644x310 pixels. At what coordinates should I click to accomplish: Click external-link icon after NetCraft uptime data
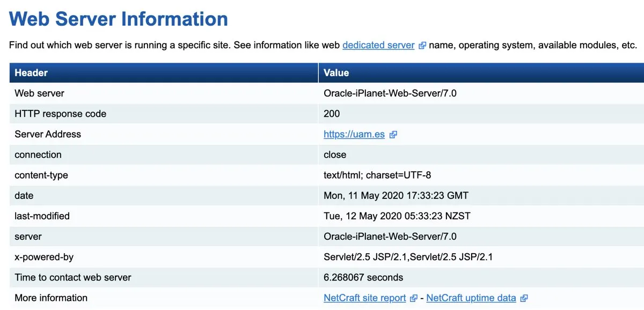tap(524, 298)
